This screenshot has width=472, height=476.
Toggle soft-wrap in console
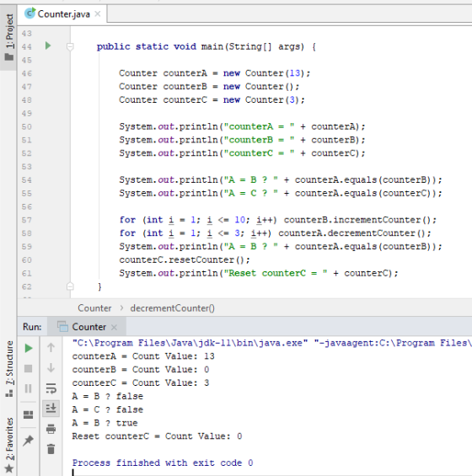(x=51, y=388)
